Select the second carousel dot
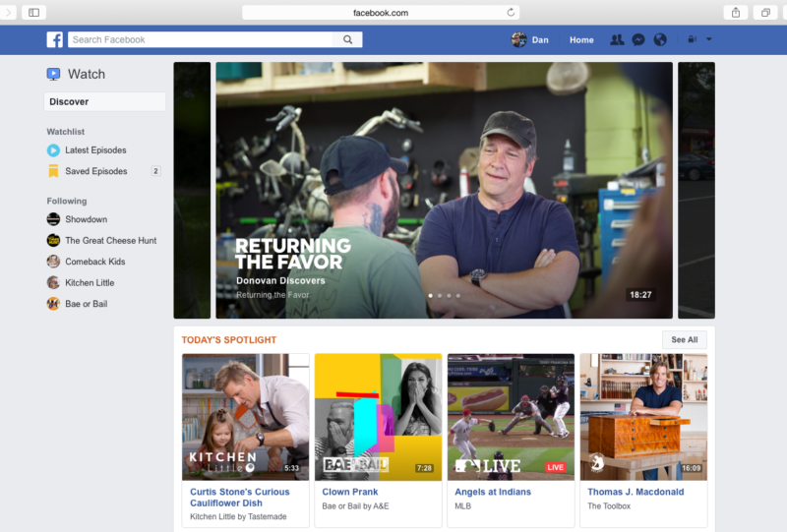787x532 pixels. (440, 296)
